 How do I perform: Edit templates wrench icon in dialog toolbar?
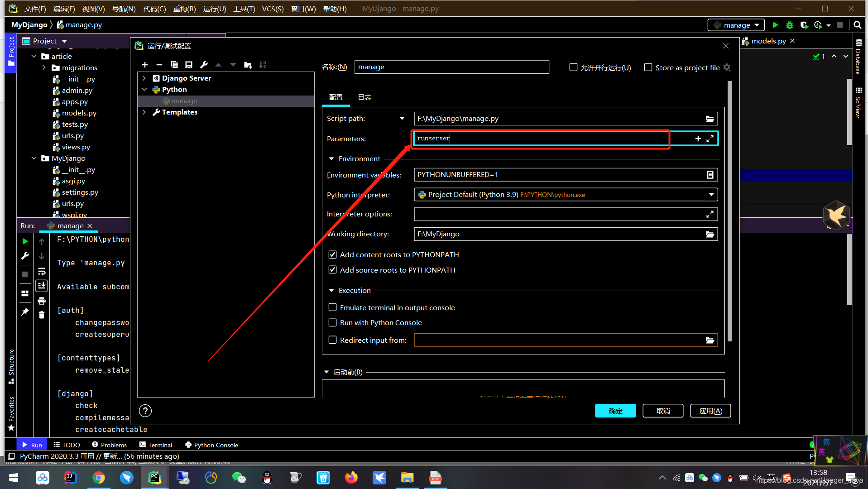coord(204,65)
